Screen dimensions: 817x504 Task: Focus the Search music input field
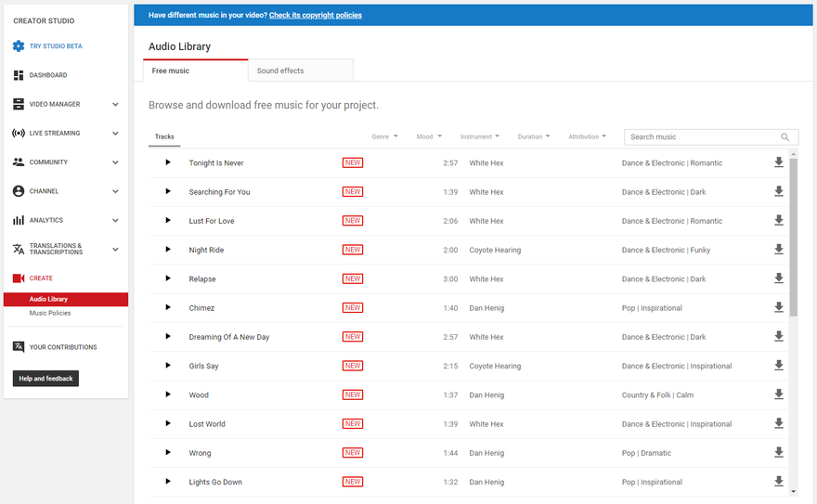pos(701,137)
